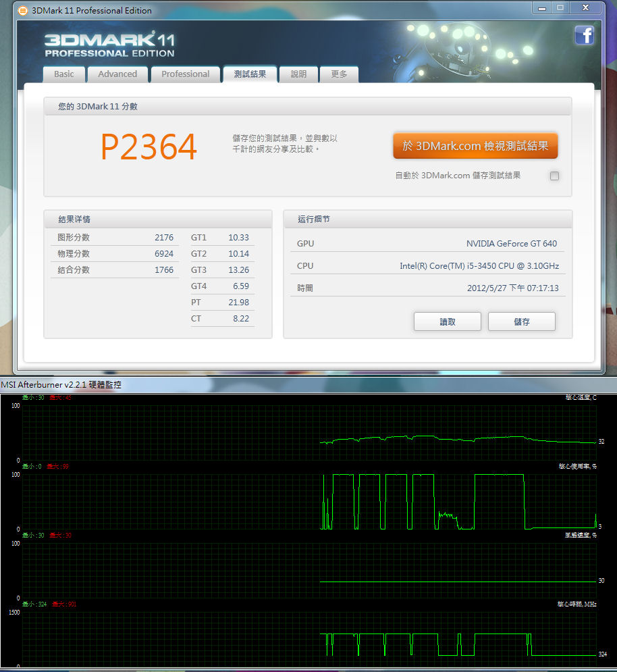617x672 pixels.
Task: Click the time value 2012/5/27
Action: click(513, 288)
